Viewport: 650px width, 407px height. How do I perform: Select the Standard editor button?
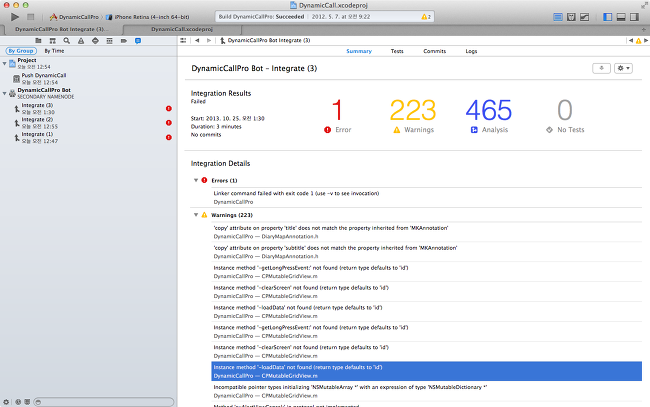pos(558,17)
